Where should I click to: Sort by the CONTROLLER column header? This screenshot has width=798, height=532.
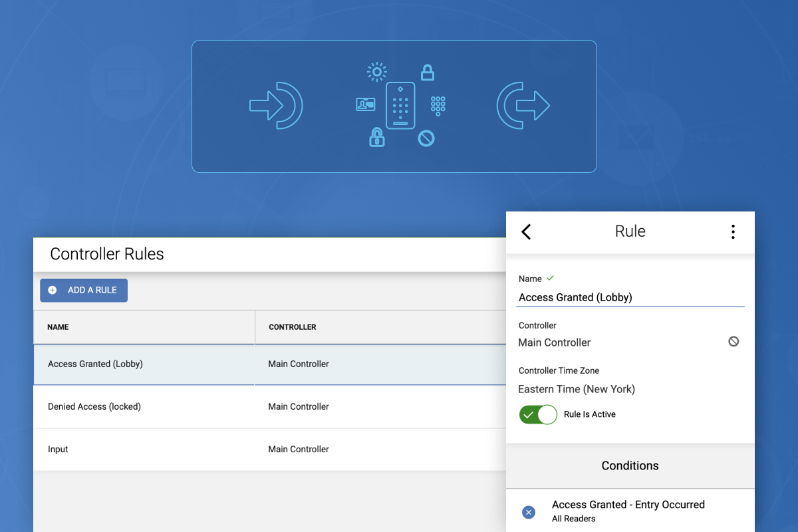(x=293, y=327)
